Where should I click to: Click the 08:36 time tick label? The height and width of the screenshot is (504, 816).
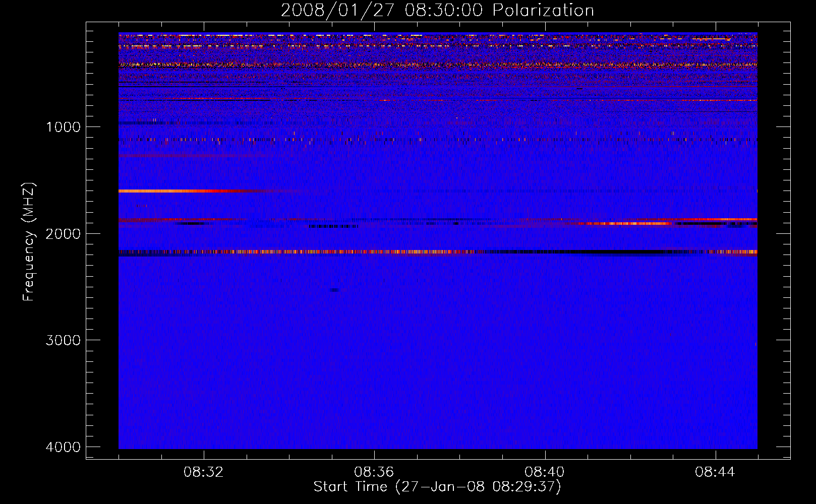pyautogui.click(x=374, y=472)
